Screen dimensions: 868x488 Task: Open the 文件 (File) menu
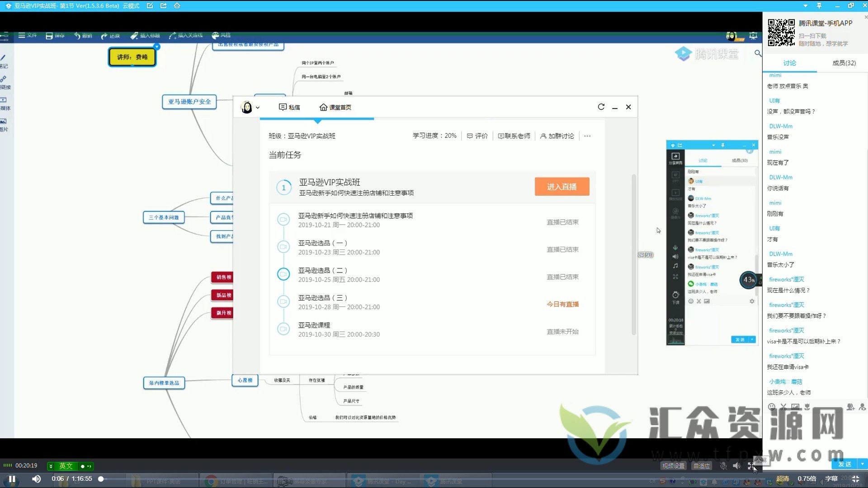point(29,35)
